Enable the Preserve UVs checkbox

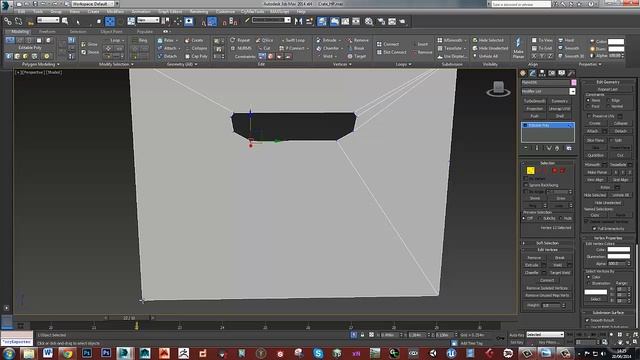click(x=589, y=116)
